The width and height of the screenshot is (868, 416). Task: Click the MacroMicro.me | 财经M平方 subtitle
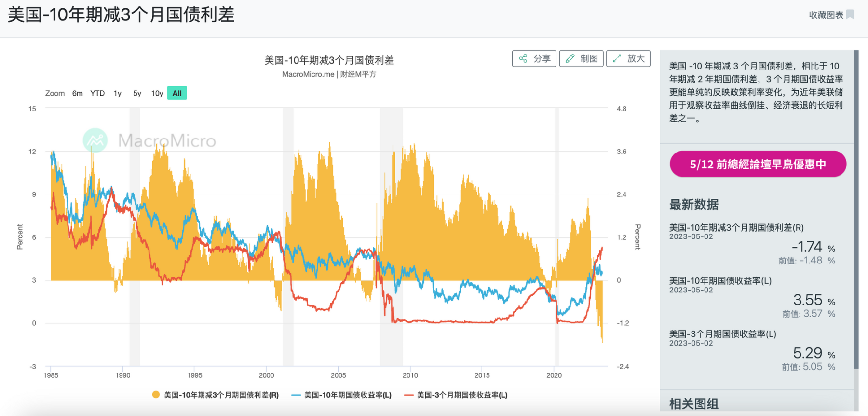coord(329,74)
